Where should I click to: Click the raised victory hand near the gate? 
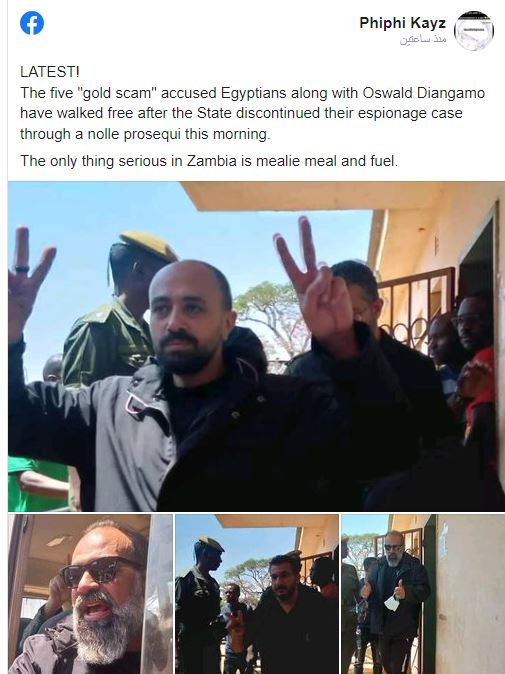pos(314,281)
